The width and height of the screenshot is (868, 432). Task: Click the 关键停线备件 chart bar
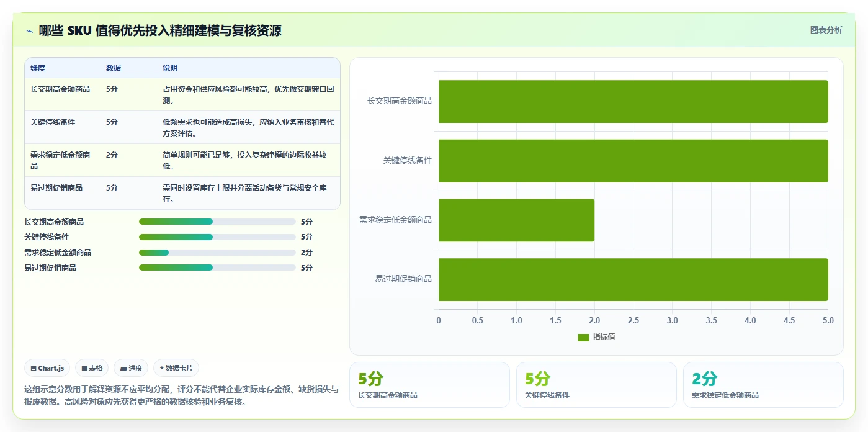pos(633,161)
